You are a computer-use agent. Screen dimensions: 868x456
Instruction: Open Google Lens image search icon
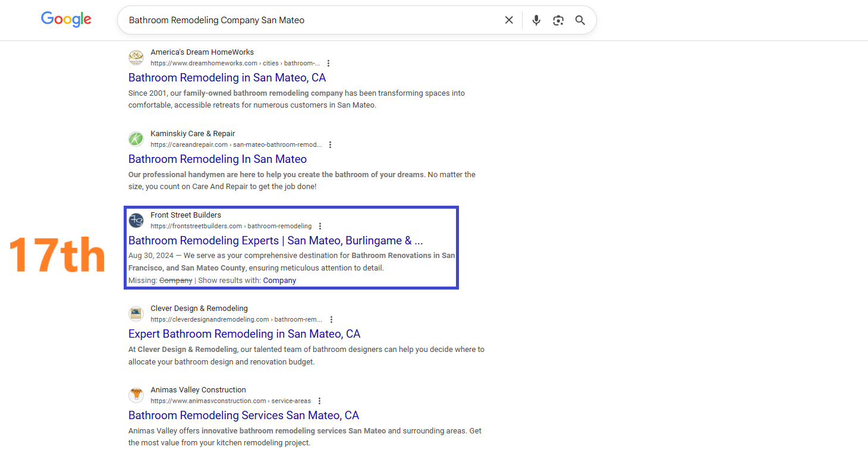(558, 20)
